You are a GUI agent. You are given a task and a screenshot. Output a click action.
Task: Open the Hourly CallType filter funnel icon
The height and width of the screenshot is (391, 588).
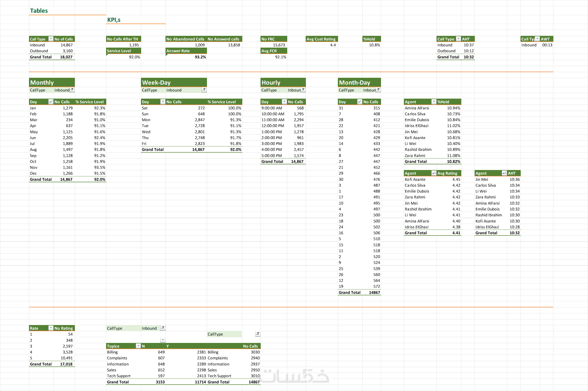pyautogui.click(x=303, y=90)
